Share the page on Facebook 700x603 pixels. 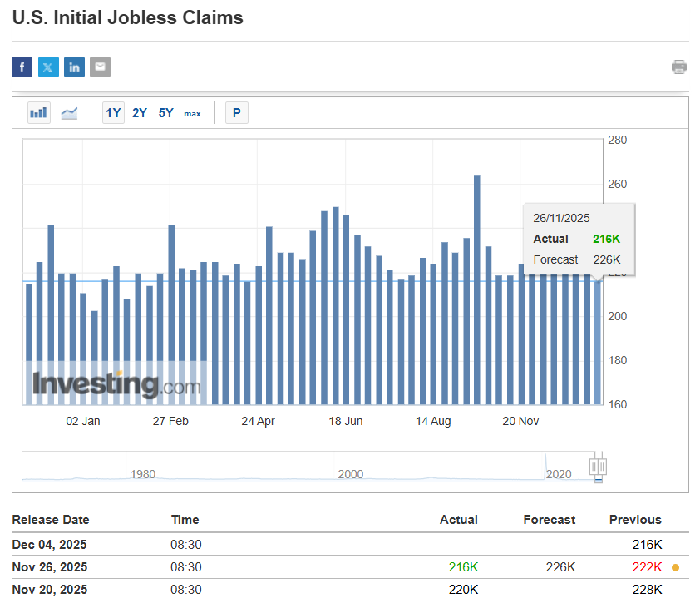[x=22, y=67]
